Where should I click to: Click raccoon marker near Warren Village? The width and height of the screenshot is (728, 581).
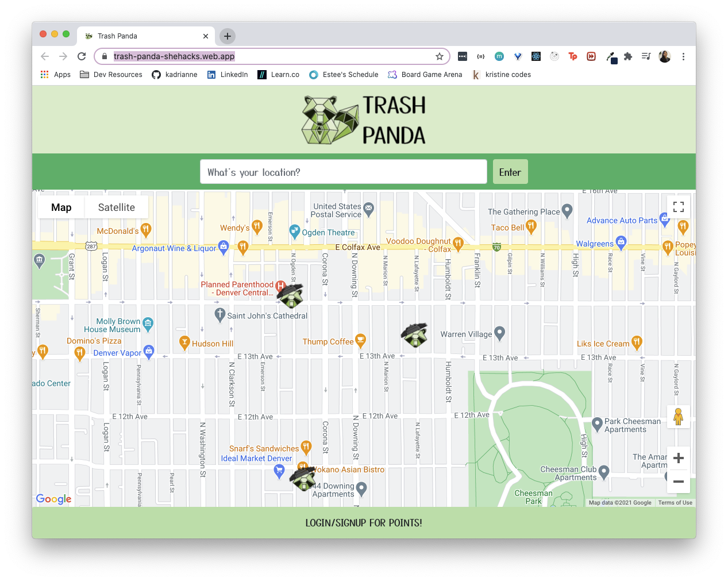[415, 335]
